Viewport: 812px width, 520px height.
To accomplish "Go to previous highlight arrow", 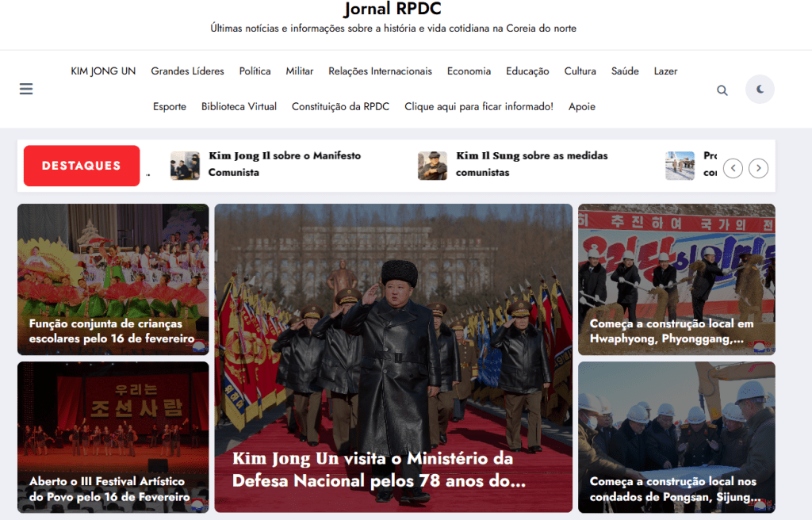I will pyautogui.click(x=733, y=168).
